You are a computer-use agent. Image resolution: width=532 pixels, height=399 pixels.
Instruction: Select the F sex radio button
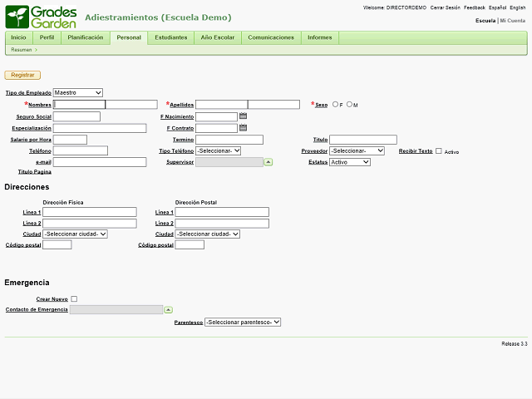point(335,105)
